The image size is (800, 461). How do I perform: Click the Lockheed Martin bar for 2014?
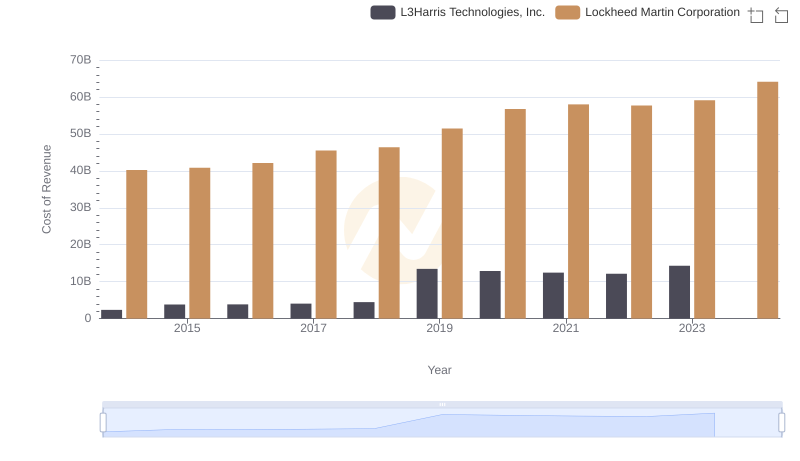[x=137, y=244]
